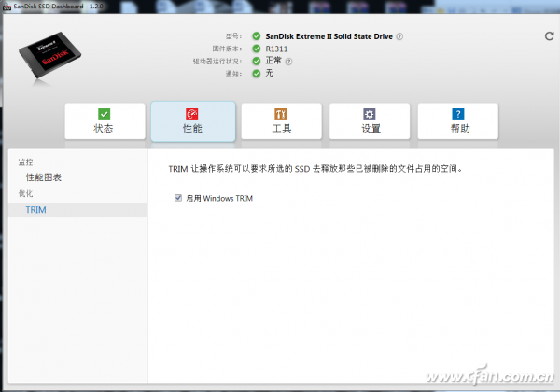This screenshot has width=560, height=392.
Task: Click the help icon next to 正常
Action: point(288,62)
